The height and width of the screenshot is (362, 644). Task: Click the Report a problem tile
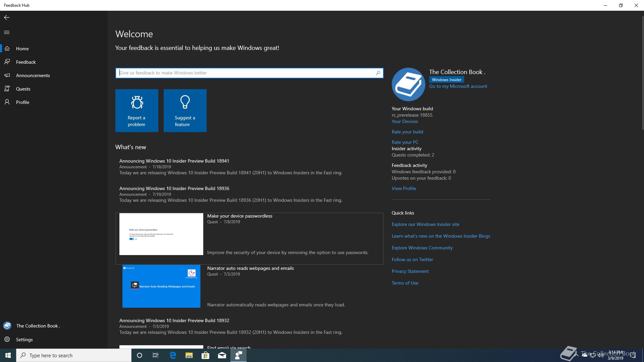point(137,111)
